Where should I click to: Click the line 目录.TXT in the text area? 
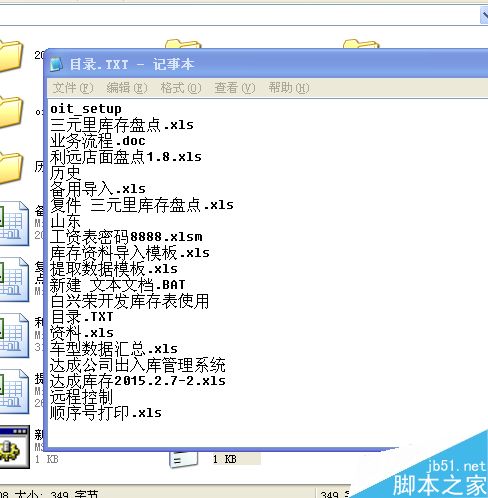click(x=82, y=317)
